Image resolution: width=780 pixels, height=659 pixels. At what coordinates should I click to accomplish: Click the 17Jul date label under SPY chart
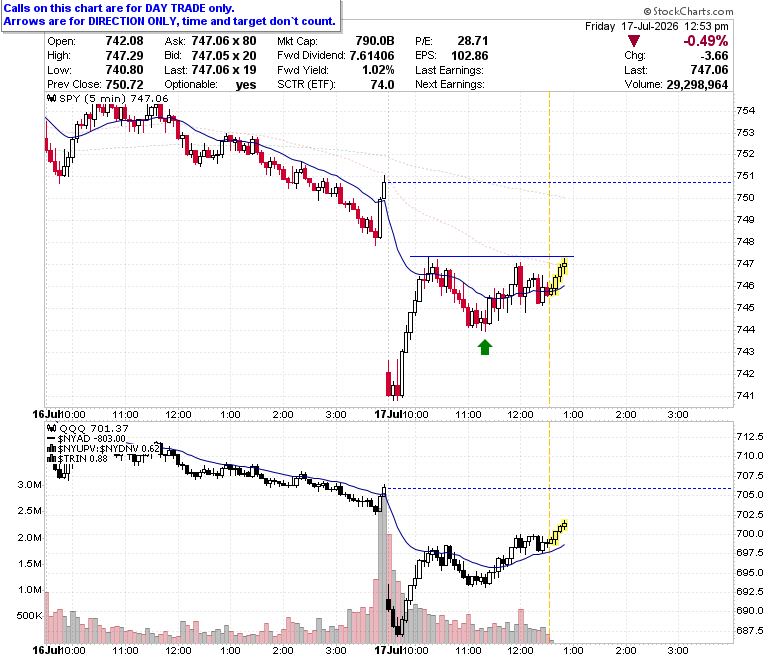[388, 414]
